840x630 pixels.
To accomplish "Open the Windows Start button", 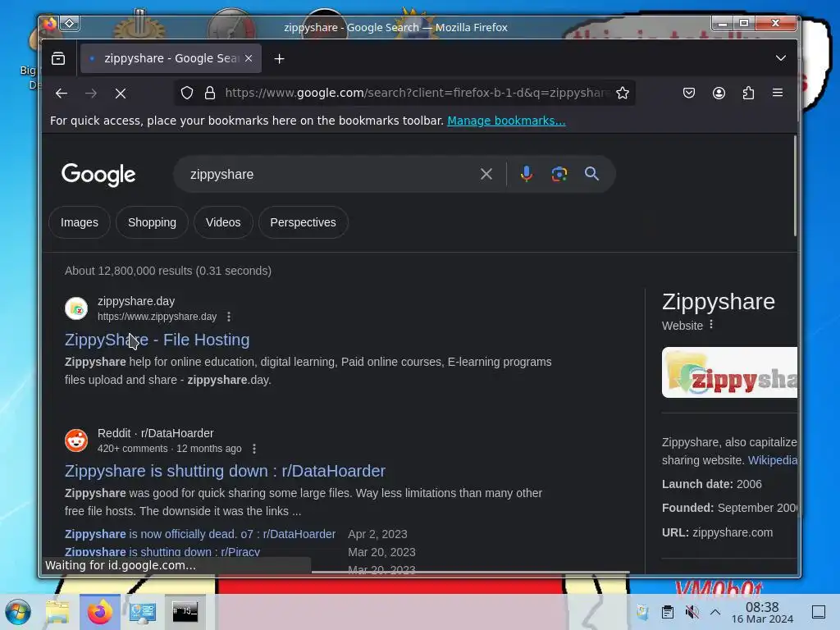I will point(18,612).
